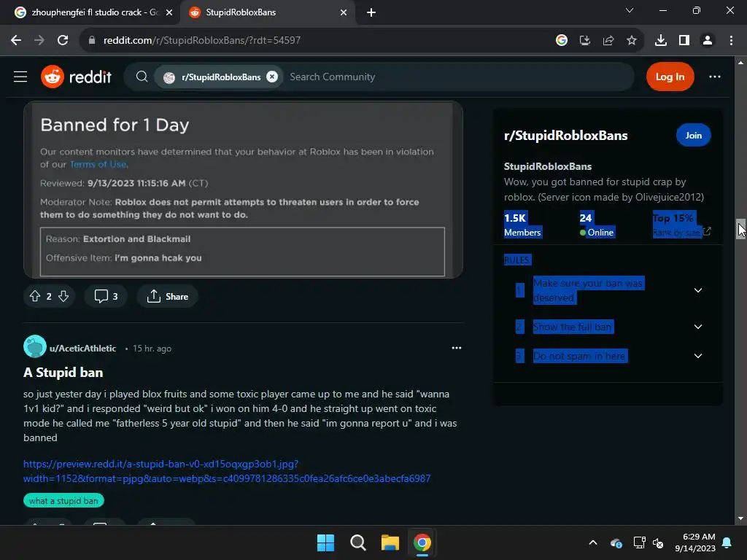This screenshot has height=560, width=747.
Task: Close the zhouphengfei fl studio crack tab
Action: (169, 12)
